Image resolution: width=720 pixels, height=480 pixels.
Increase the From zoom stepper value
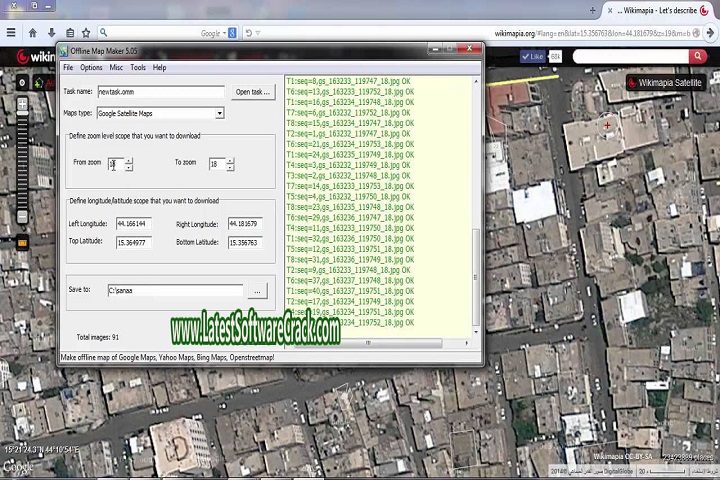pyautogui.click(x=129, y=160)
